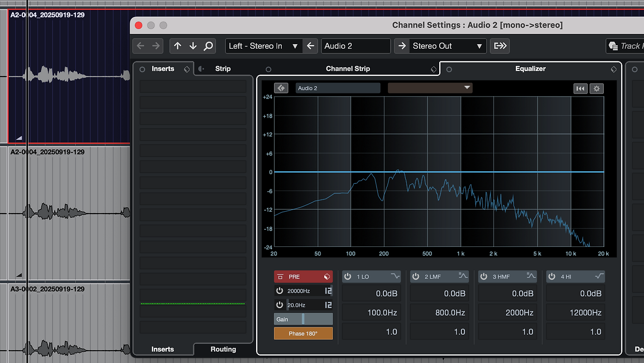Toggle the Channel Strip bypass circle

(x=268, y=69)
